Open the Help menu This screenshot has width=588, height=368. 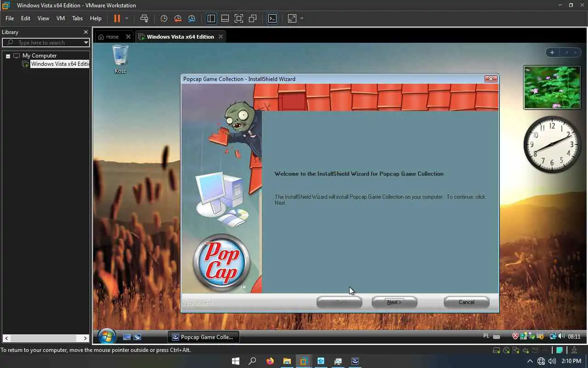tap(96, 18)
